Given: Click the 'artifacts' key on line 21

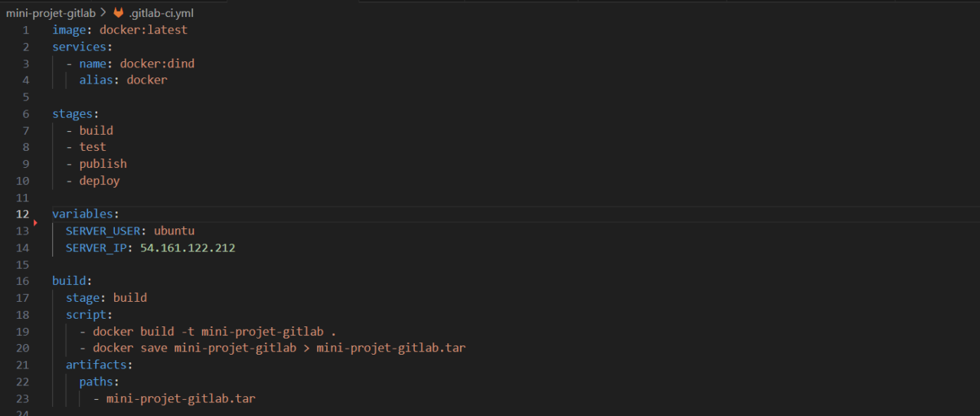Looking at the screenshot, I should 96,365.
